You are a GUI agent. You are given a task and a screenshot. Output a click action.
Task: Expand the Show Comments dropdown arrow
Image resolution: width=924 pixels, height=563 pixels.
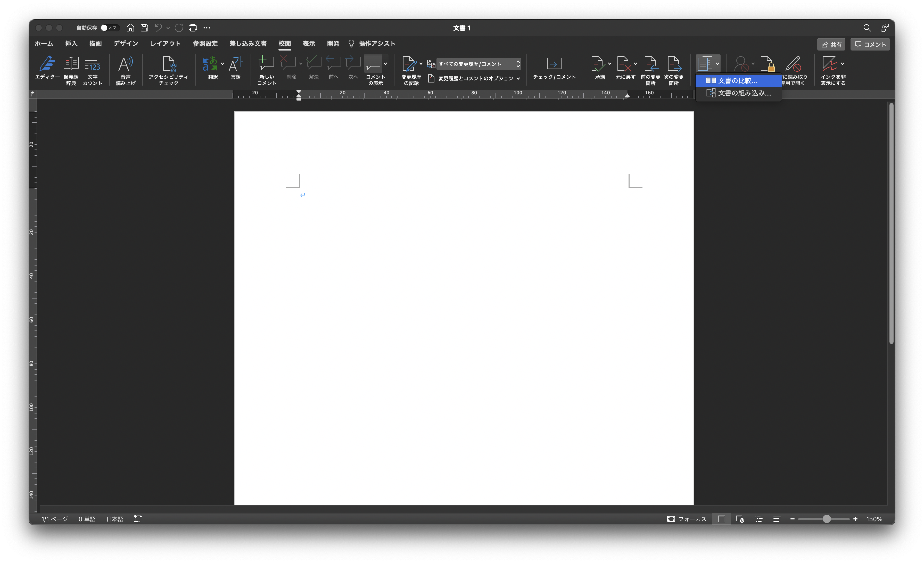tap(385, 64)
